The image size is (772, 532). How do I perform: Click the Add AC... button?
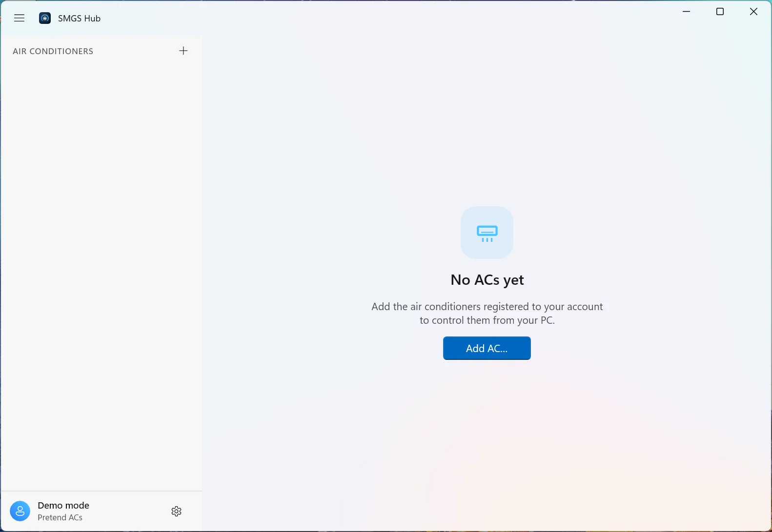point(487,348)
